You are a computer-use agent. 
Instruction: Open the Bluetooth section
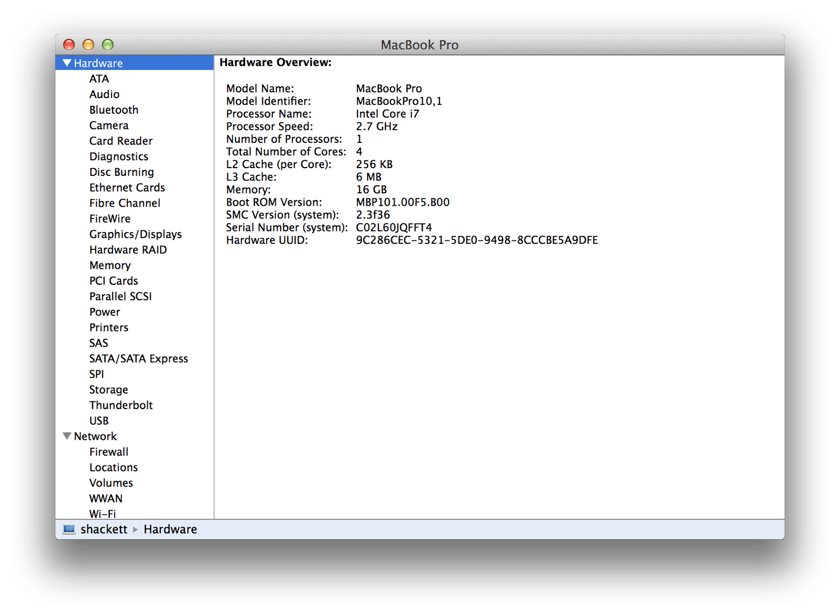tap(114, 110)
